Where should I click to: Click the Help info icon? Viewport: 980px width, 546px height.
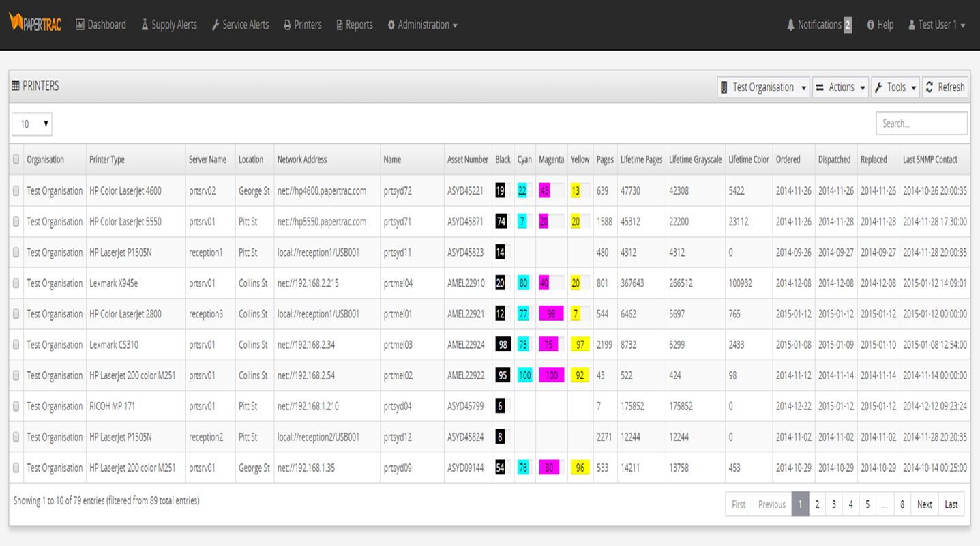(871, 25)
